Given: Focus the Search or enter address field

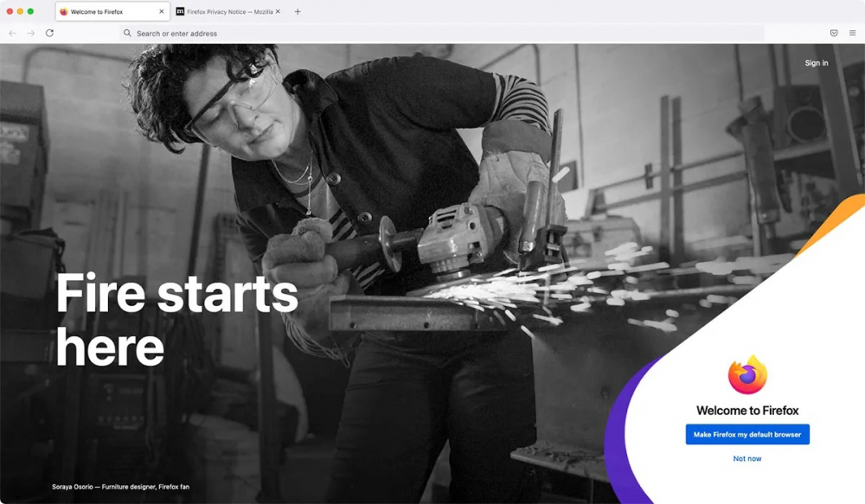Looking at the screenshot, I should (x=441, y=33).
